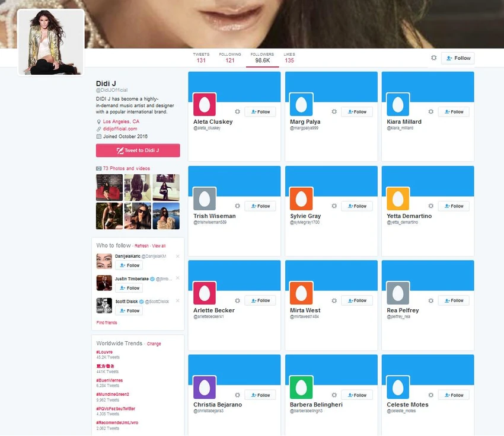Expand gear options for Rea Pelfrey
504x436 pixels.
pos(430,300)
